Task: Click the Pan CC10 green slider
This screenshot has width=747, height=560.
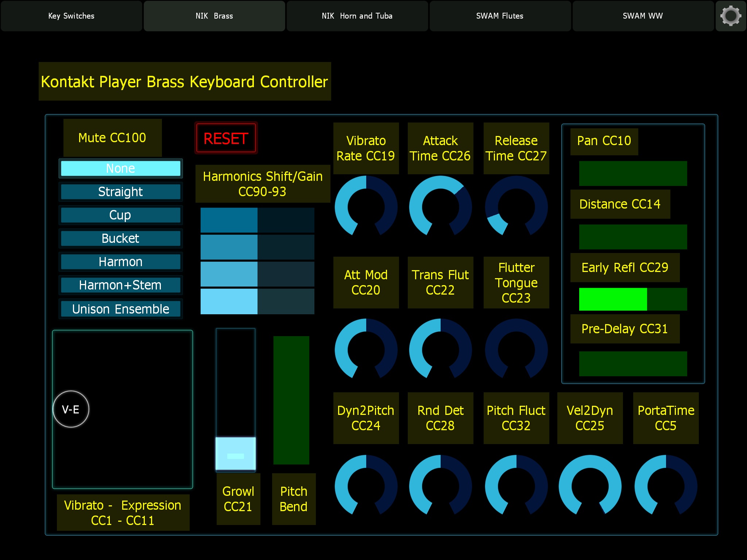Action: pyautogui.click(x=633, y=174)
